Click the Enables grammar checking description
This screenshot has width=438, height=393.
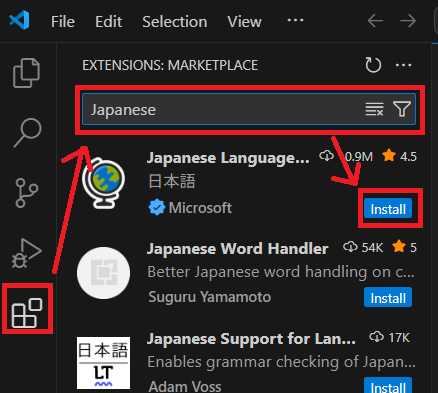point(281,362)
